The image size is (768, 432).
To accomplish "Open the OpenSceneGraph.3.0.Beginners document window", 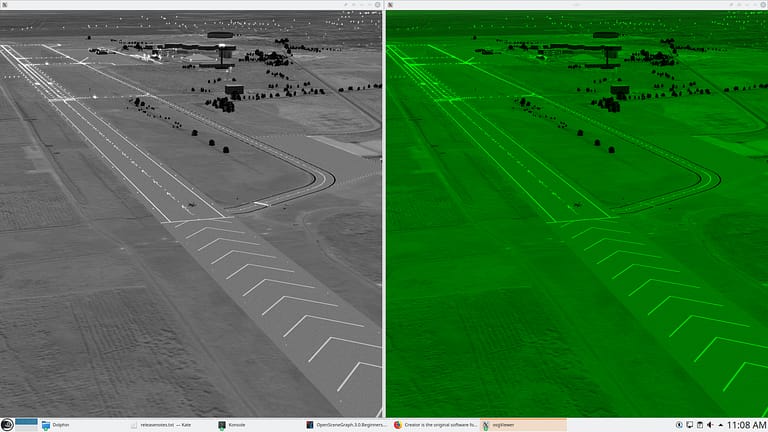I will pos(346,425).
